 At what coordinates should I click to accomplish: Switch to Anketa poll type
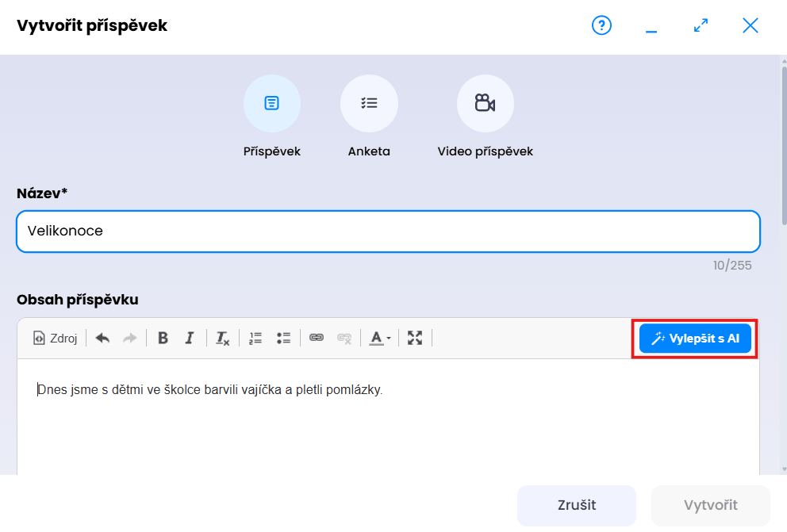click(369, 103)
